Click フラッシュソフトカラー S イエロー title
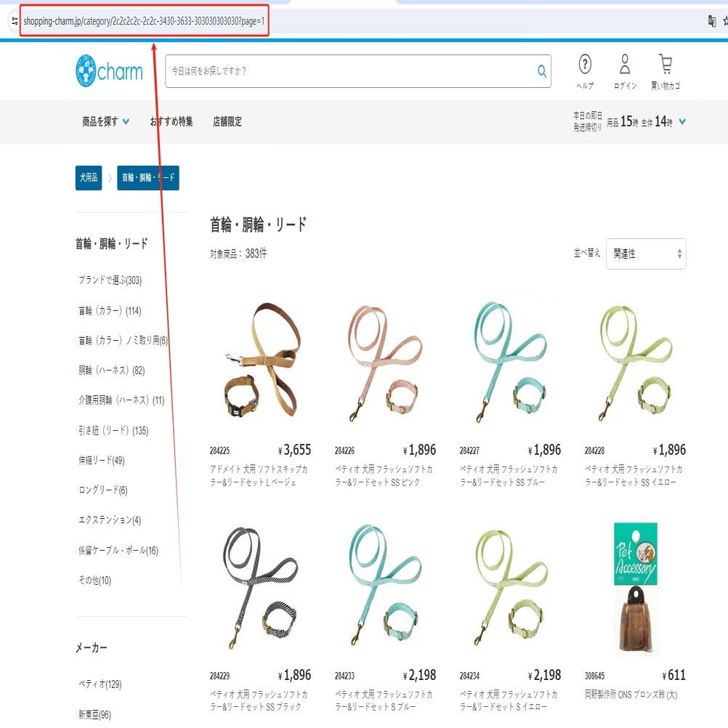 (x=509, y=700)
